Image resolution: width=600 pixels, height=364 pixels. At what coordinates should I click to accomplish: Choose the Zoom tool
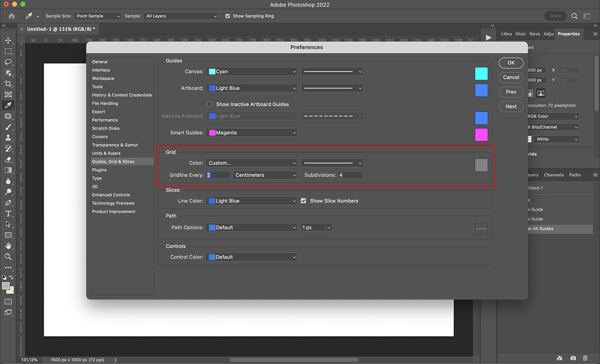coord(8,257)
